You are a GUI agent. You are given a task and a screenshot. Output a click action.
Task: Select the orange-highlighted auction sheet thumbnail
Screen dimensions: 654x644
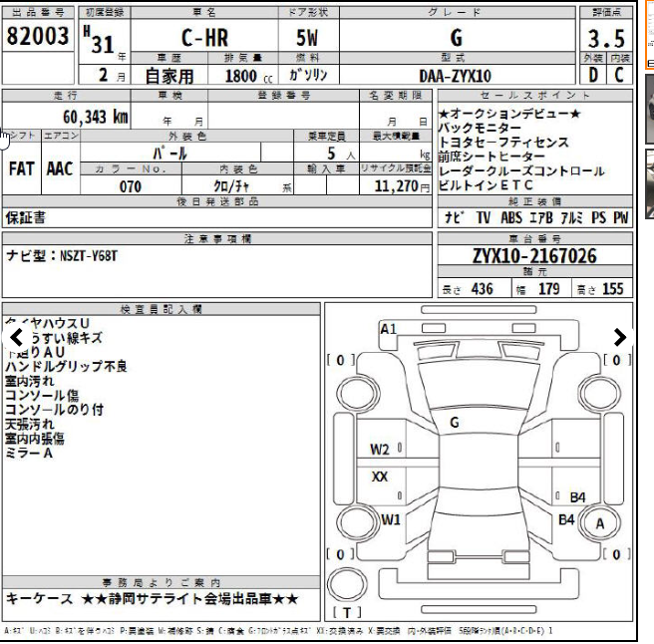click(649, 35)
